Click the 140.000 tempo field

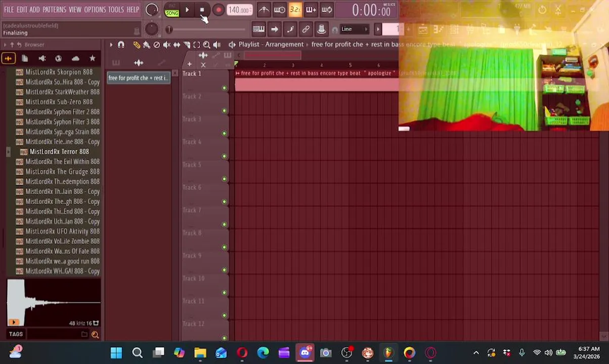239,10
